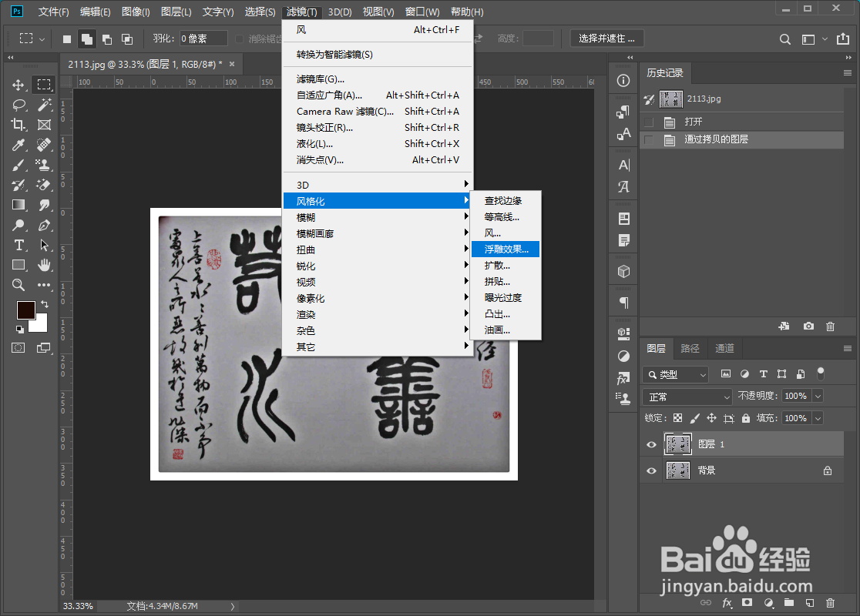This screenshot has width=860, height=616.
Task: Select the Horizontal Type tool
Action: pyautogui.click(x=18, y=245)
